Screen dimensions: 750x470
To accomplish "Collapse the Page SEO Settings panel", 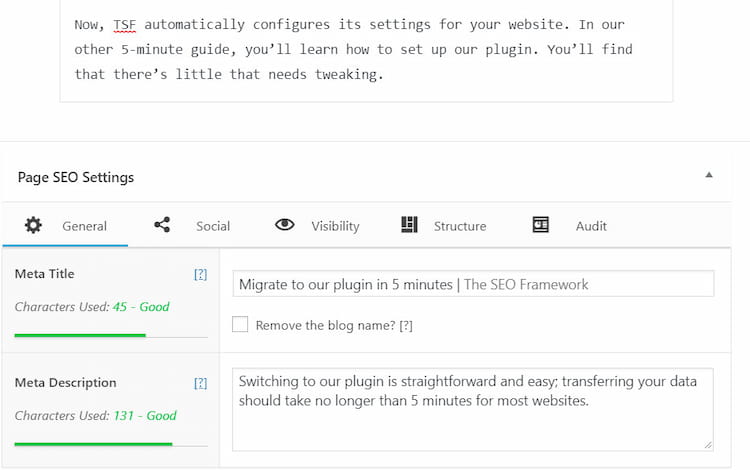I will (709, 175).
